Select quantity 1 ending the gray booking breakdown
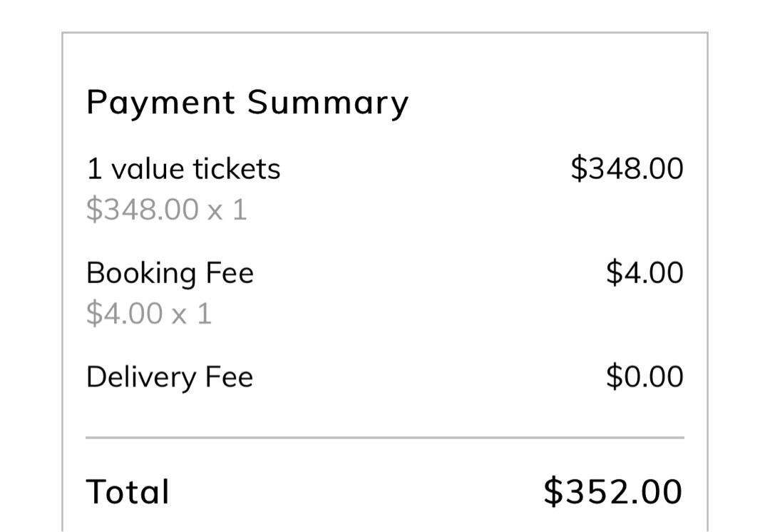This screenshot has width=770, height=532. (x=205, y=314)
